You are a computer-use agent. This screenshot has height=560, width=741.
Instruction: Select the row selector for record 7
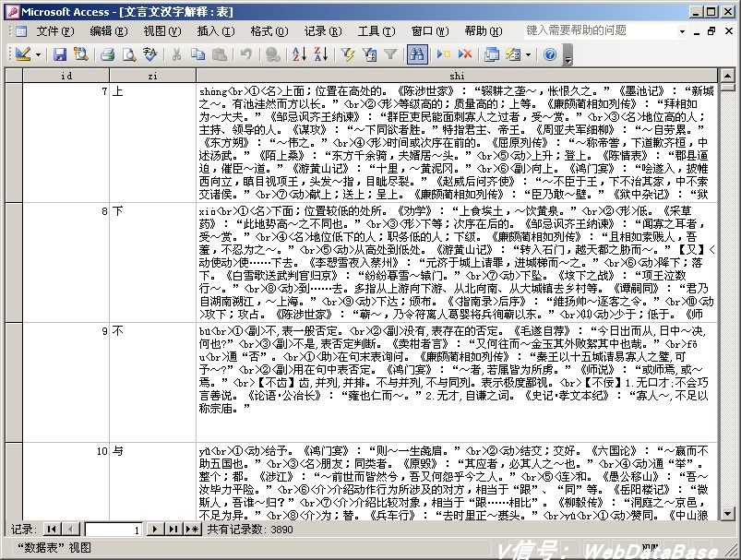coord(14,143)
